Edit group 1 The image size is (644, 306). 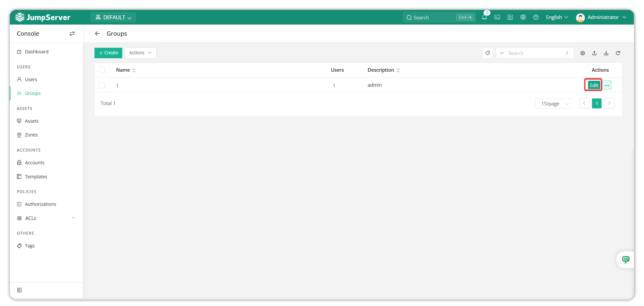click(x=594, y=85)
